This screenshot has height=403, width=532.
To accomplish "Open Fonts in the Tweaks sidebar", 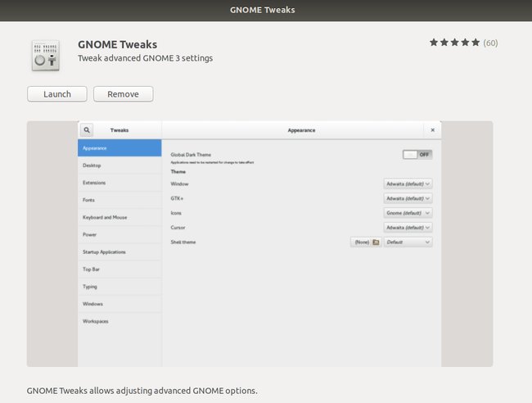I will 119,200.
